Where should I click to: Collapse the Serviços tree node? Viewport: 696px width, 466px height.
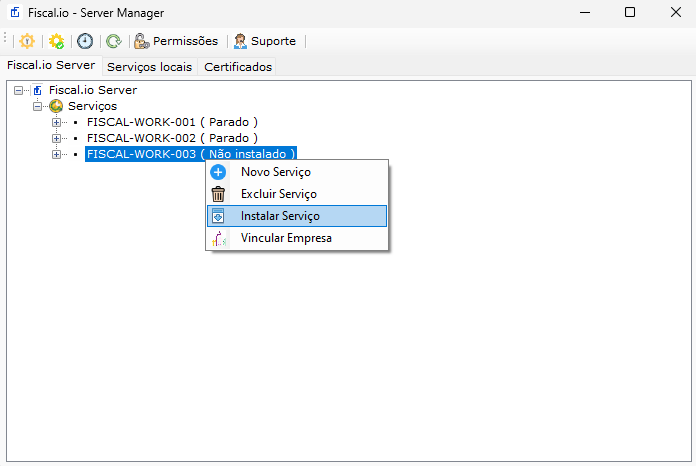tap(37, 107)
